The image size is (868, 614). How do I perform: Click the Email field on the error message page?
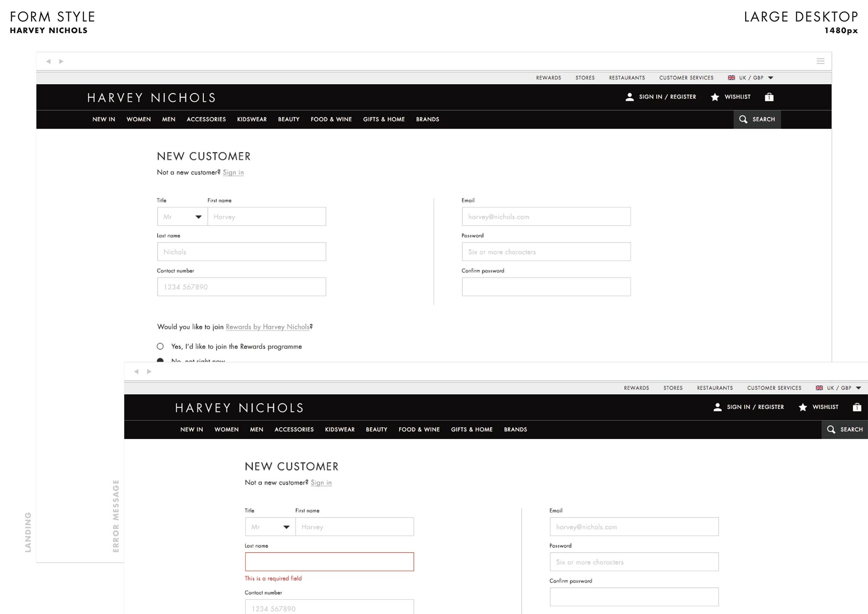[x=634, y=527]
